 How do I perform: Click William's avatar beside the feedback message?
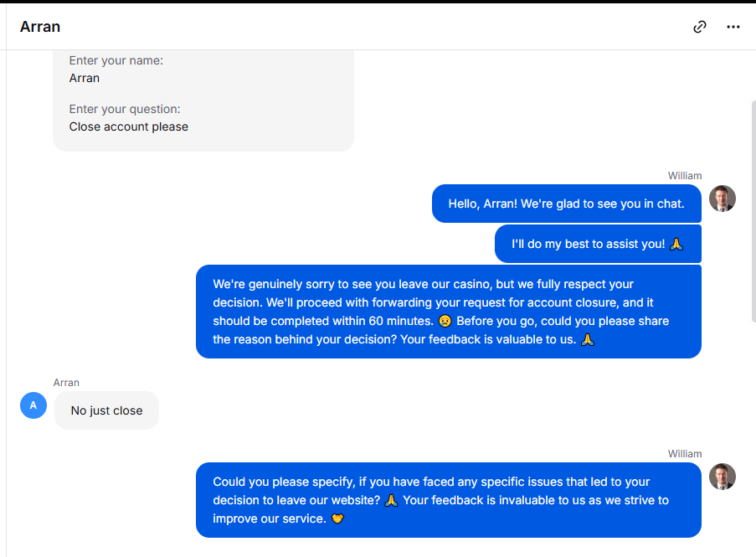723,477
